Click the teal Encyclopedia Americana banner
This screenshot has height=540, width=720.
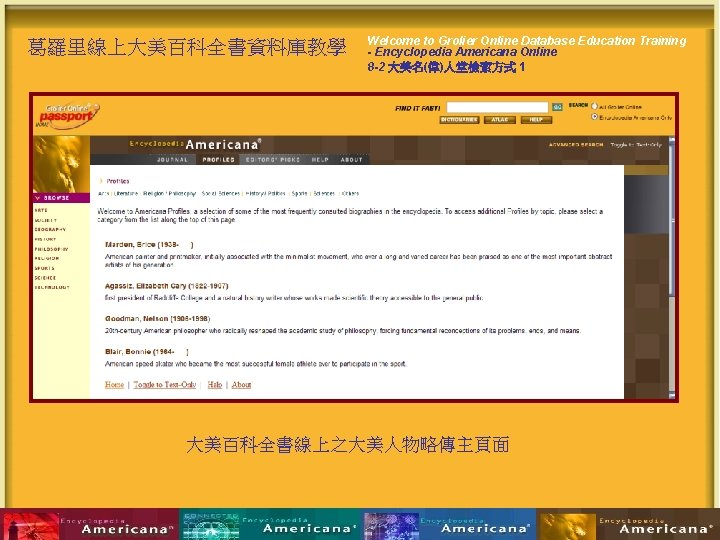[270, 524]
